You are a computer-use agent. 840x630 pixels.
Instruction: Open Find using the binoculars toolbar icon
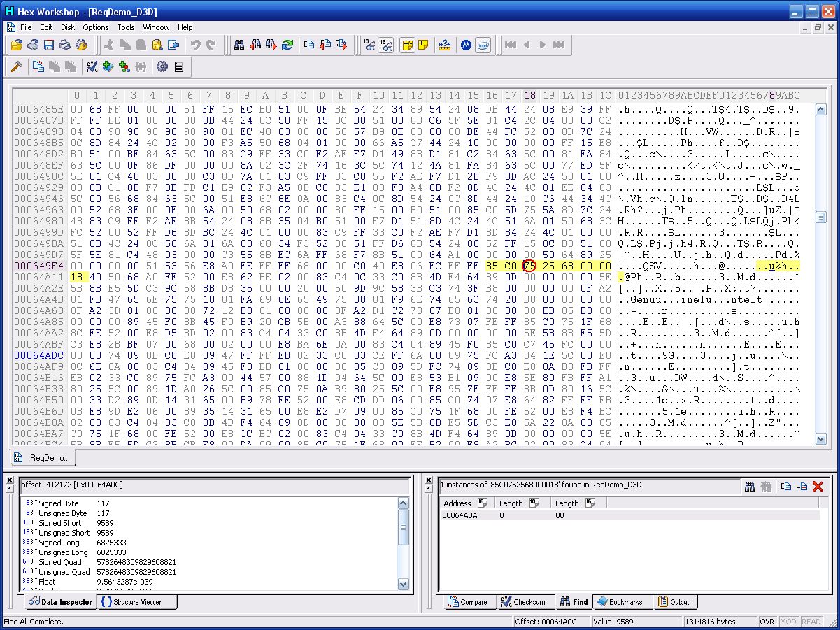(x=239, y=45)
